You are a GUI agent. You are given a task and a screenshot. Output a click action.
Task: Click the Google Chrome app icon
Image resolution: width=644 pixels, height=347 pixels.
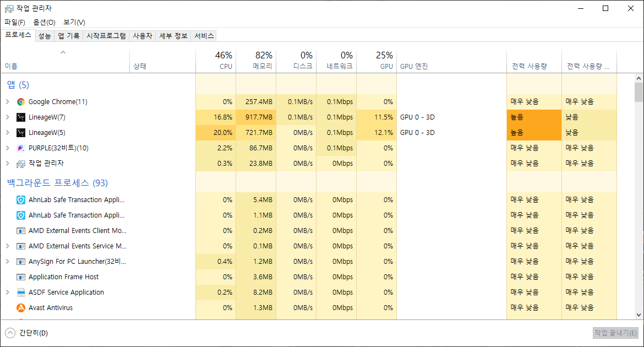(x=20, y=102)
